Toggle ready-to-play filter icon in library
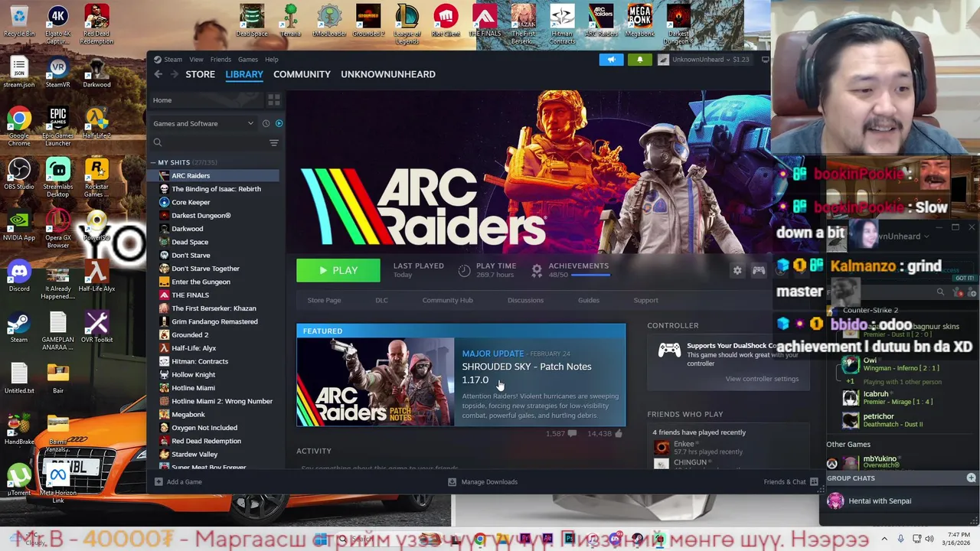 pyautogui.click(x=279, y=123)
